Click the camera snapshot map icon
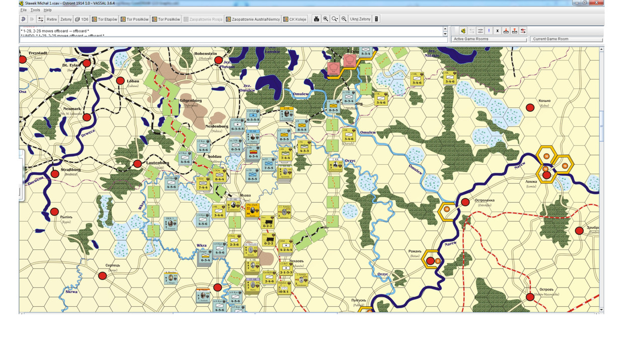 click(x=316, y=19)
